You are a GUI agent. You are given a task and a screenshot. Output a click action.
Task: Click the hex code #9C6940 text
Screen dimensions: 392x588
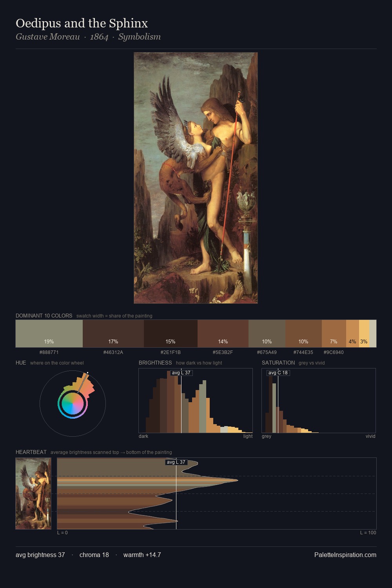[334, 352]
